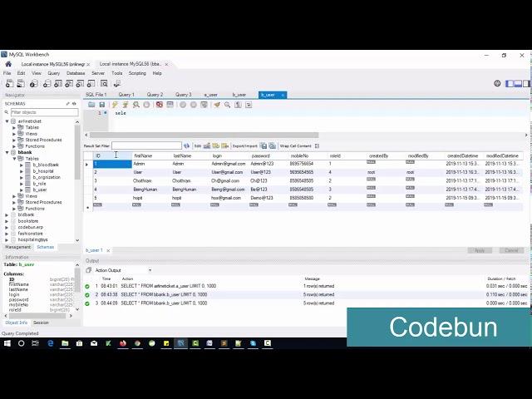
Task: Expand the b_bloodbank table node
Action: point(22,165)
